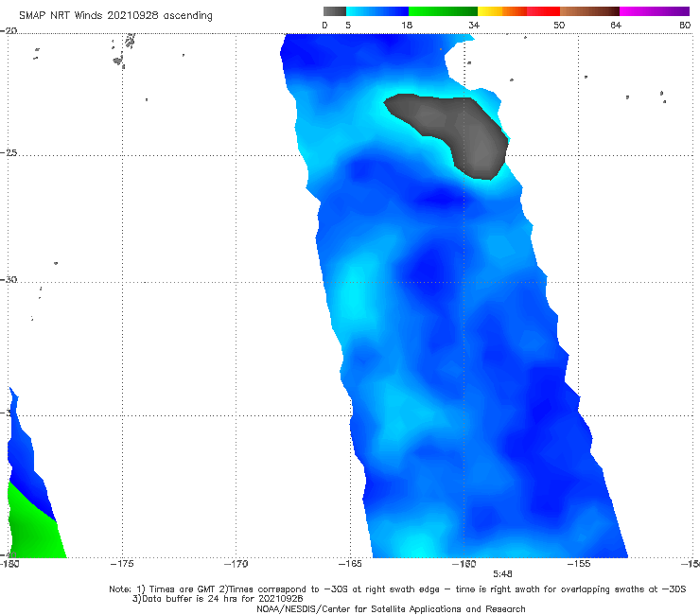This screenshot has height=615, width=700.
Task: Click the '-180' longitude axis label
Action: [9, 564]
